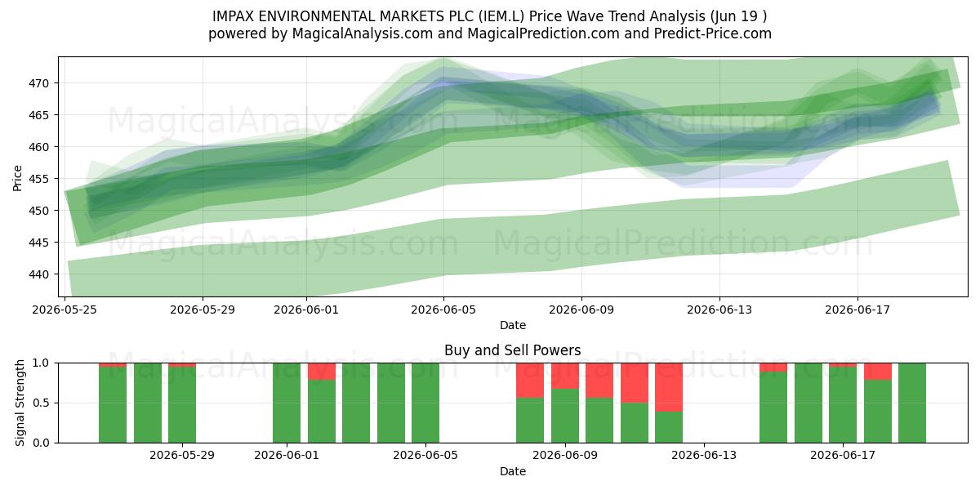The height and width of the screenshot is (490, 980).
Task: Click the 2026-06-05 date tick on signal chart
Action: pos(425,456)
